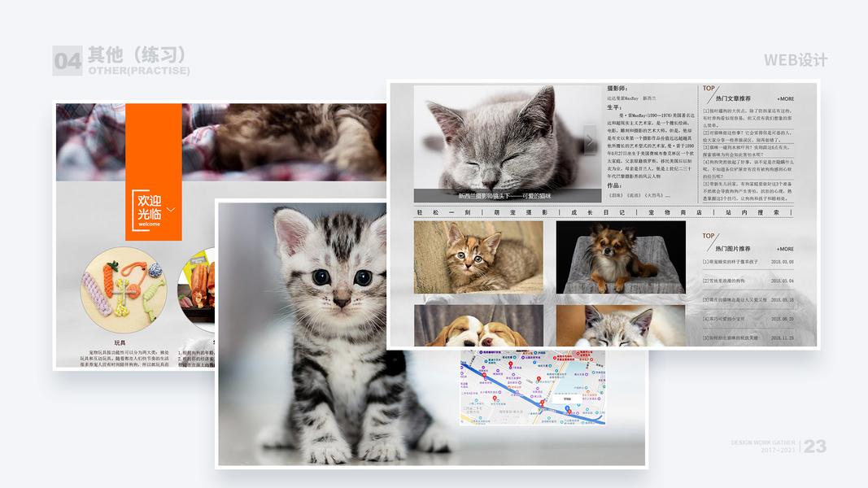Click the street map thumbnail

pyautogui.click(x=533, y=387)
